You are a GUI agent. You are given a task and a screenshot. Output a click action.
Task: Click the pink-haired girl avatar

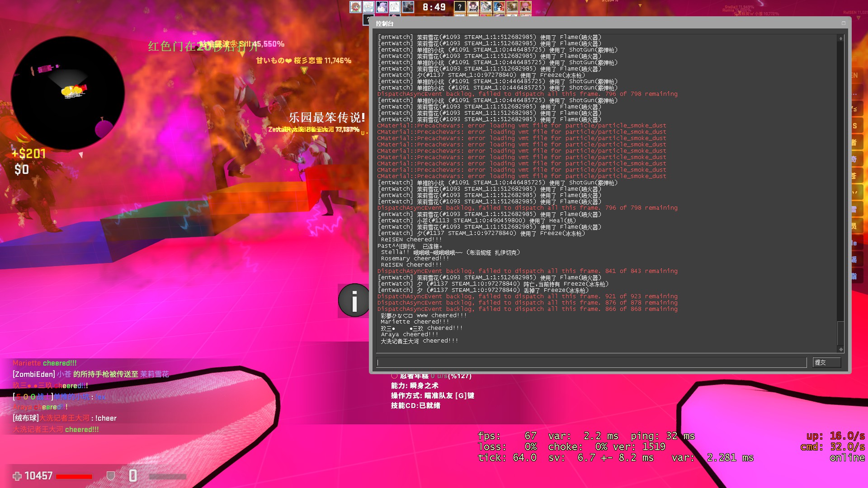(525, 7)
